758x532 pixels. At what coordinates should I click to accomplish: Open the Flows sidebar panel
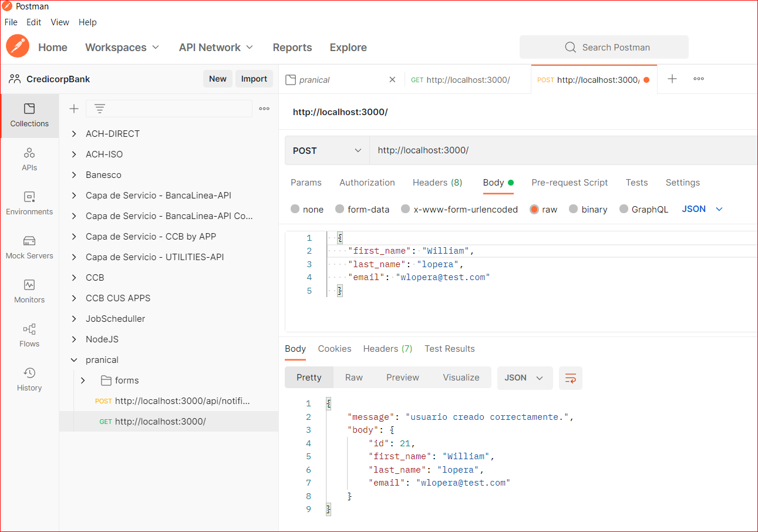tap(29, 336)
